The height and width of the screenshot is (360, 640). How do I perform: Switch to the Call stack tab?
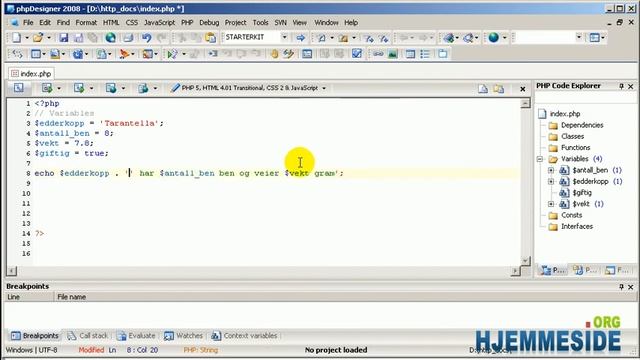(x=87, y=336)
